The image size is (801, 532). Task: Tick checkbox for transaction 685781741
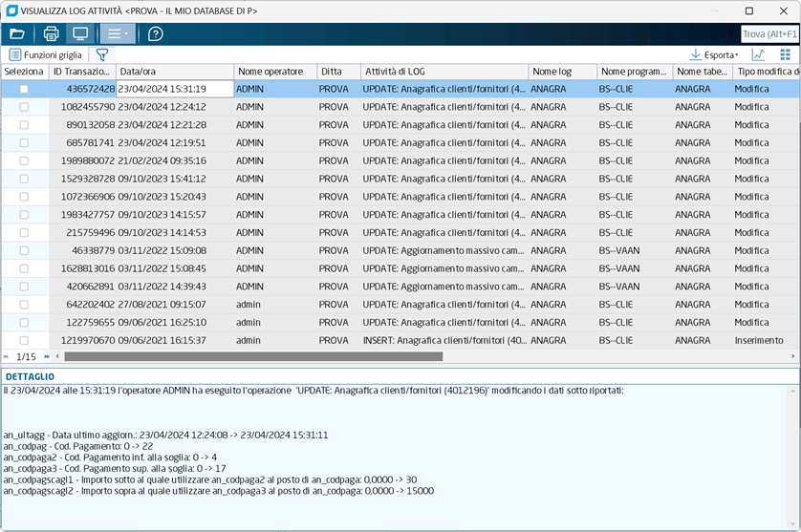(24, 143)
